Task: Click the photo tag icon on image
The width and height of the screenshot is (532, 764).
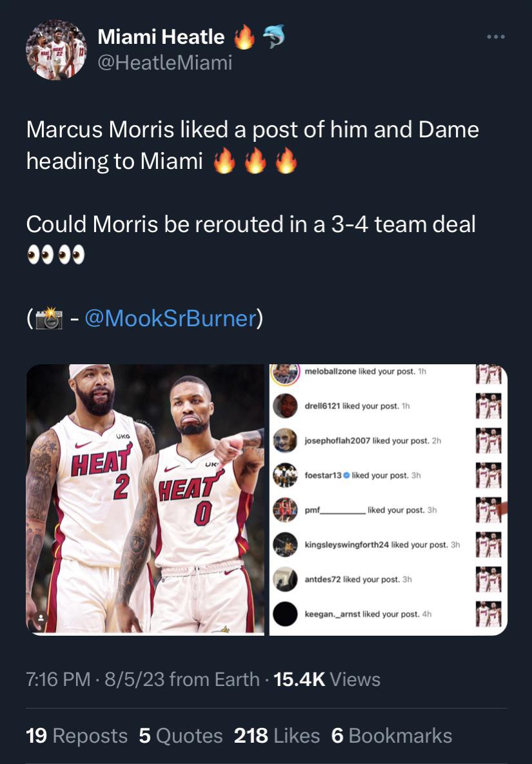Action: [x=41, y=618]
